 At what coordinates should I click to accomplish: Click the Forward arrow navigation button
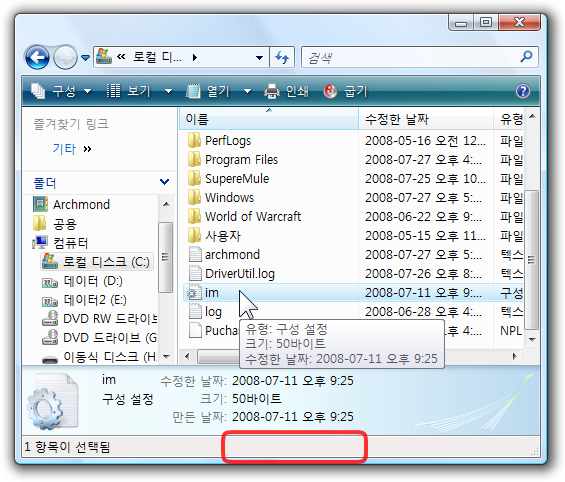(65, 57)
